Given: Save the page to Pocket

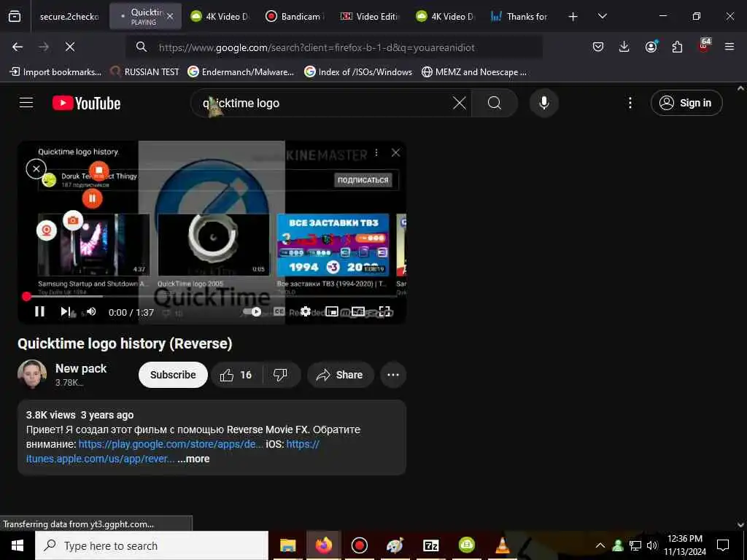Looking at the screenshot, I should pyautogui.click(x=598, y=47).
